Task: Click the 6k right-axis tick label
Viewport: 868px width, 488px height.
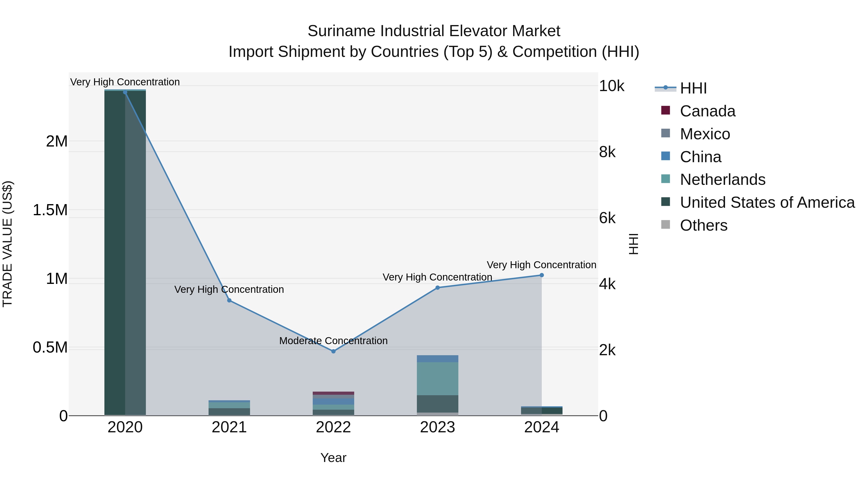Action: coord(607,218)
